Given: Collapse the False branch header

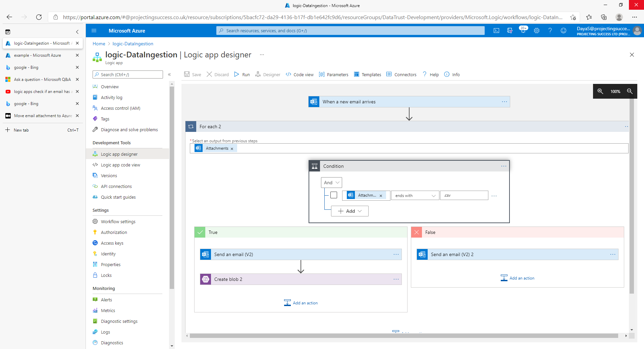Looking at the screenshot, I should pyautogui.click(x=518, y=232).
